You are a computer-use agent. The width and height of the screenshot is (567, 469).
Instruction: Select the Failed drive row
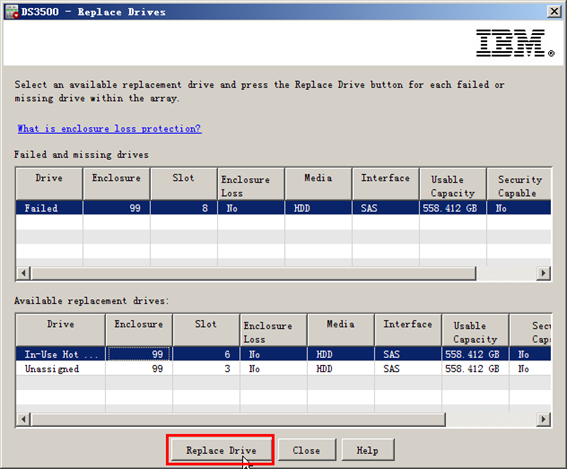coord(283,208)
